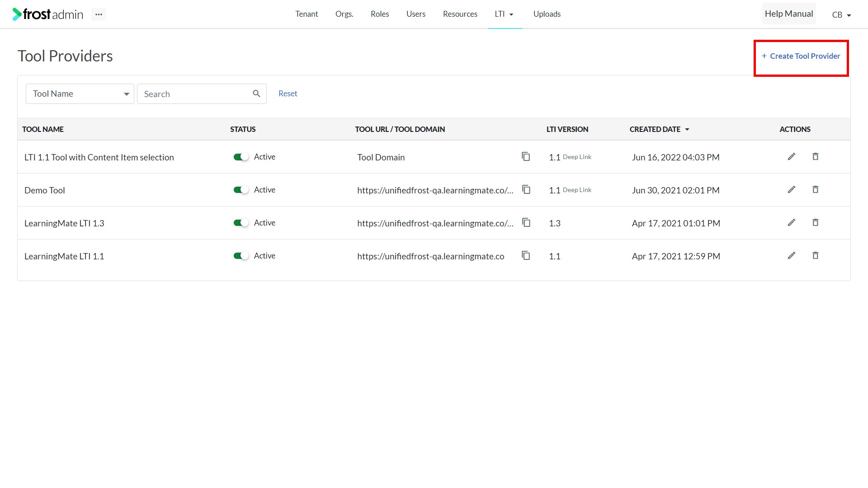Open the Help Manual
This screenshot has height=488, width=868.
coord(789,14)
